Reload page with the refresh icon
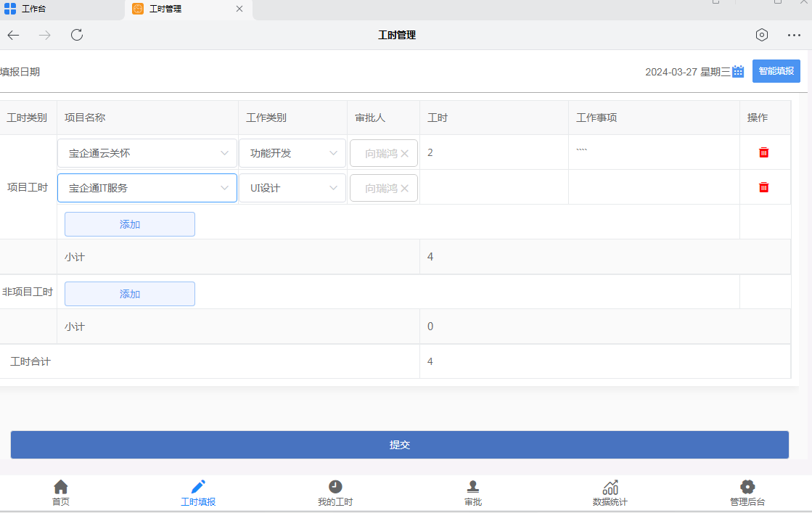The width and height of the screenshot is (812, 513). pyautogui.click(x=77, y=35)
